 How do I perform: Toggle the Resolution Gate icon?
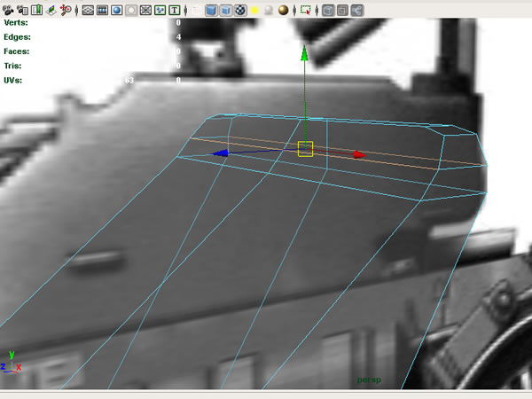pos(117,10)
